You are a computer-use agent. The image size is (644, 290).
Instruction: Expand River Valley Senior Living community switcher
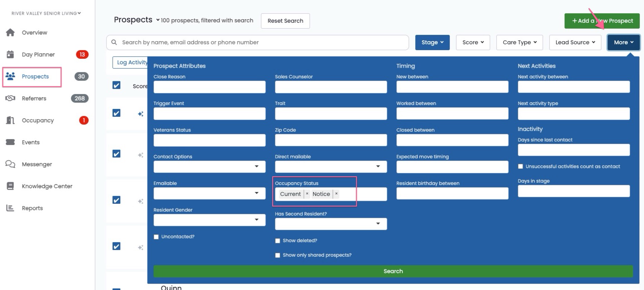(46, 13)
